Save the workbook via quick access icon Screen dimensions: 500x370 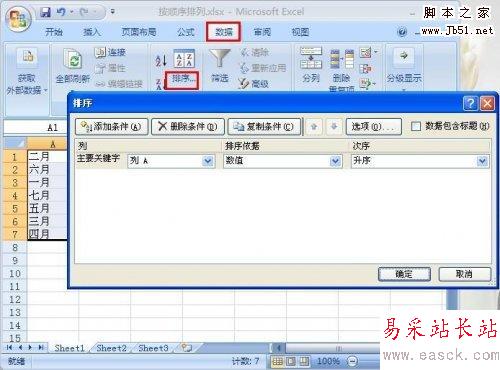coord(46,12)
